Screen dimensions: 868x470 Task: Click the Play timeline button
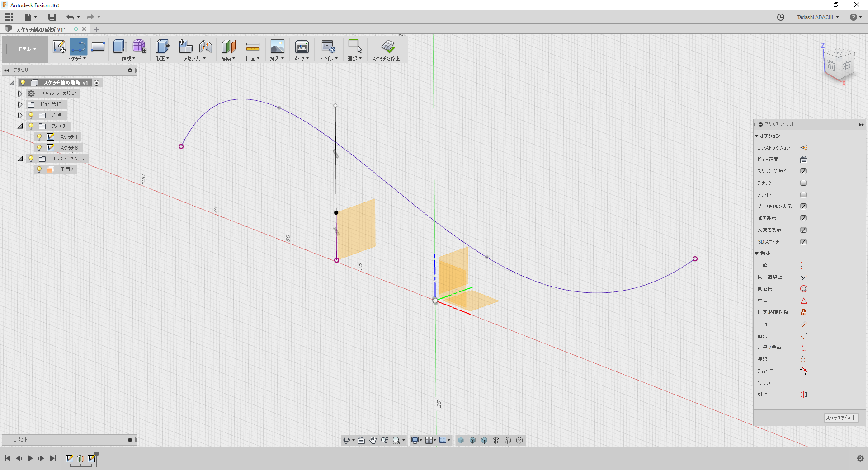pos(30,458)
